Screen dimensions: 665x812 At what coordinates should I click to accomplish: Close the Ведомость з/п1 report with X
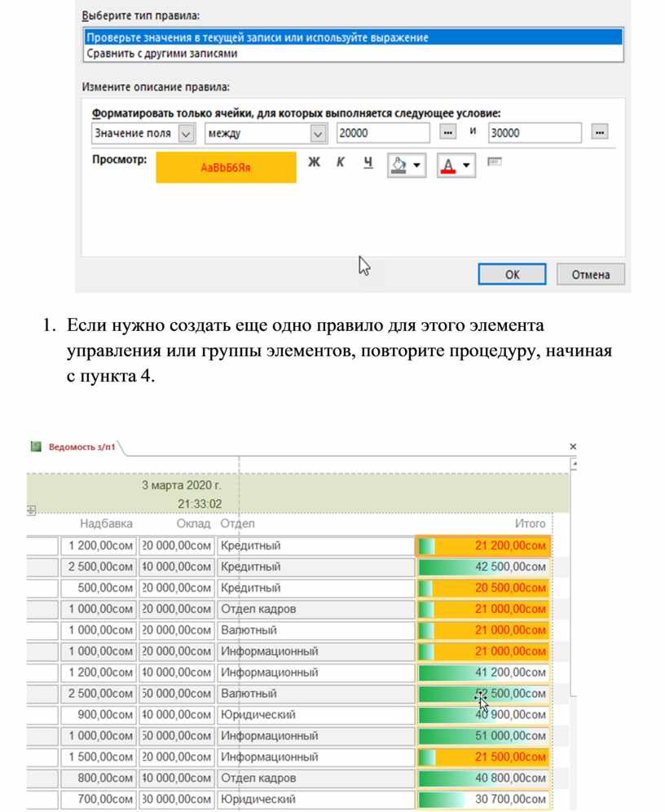[573, 447]
